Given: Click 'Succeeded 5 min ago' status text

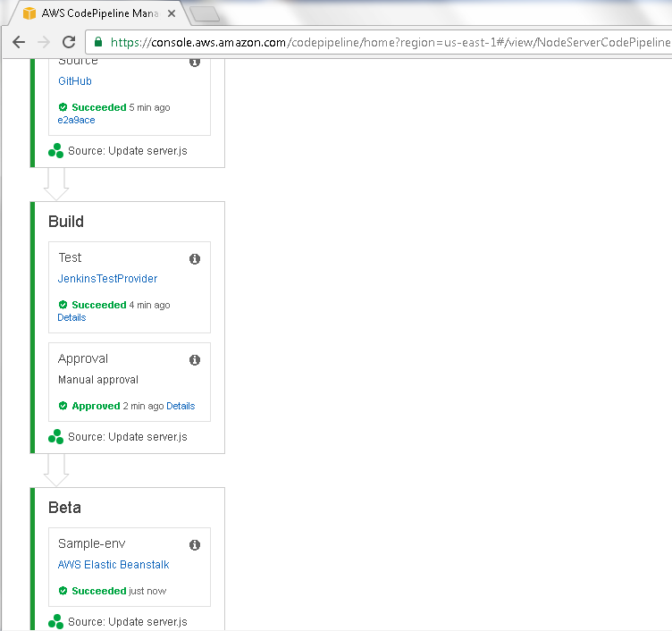Looking at the screenshot, I should pos(121,107).
